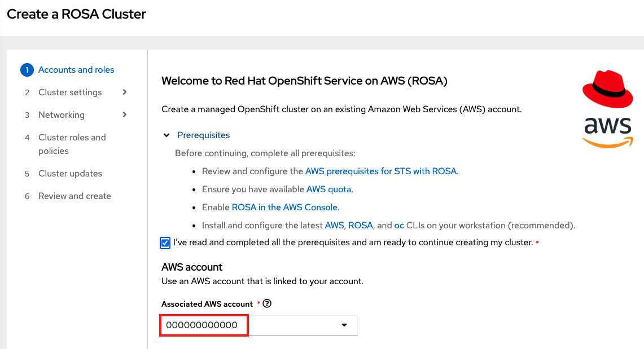Expand the Networking step chevron
This screenshot has width=644, height=349.
pos(125,114)
